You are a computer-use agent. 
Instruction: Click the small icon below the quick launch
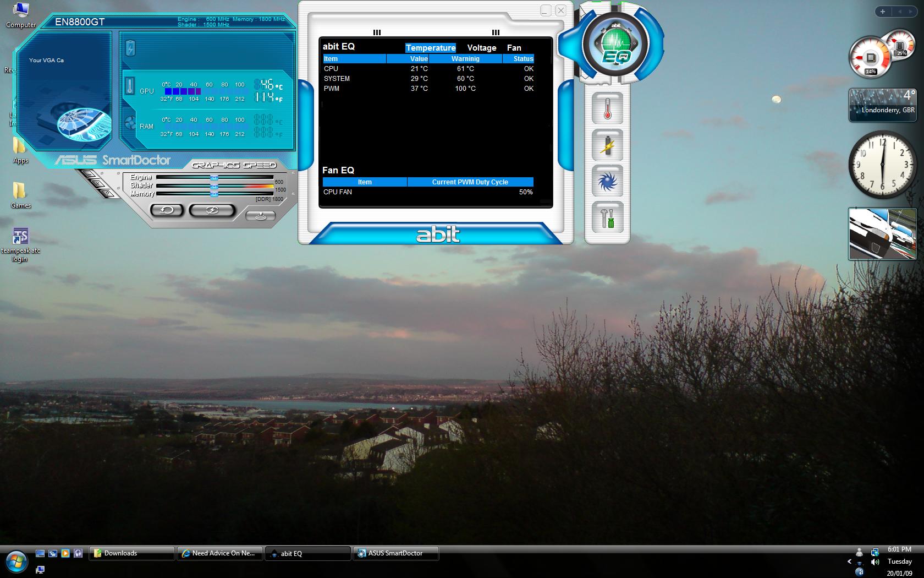click(40, 569)
